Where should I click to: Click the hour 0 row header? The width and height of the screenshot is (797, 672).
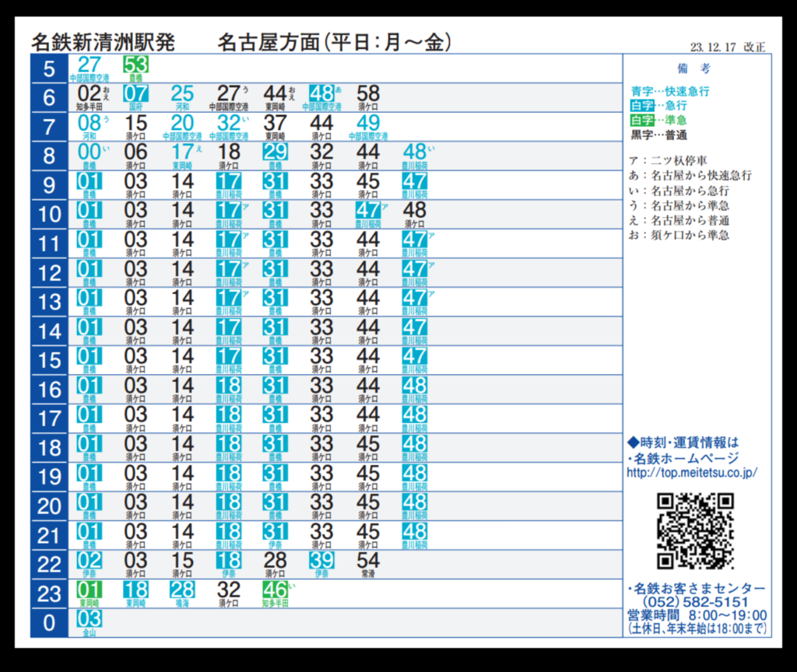pyautogui.click(x=49, y=623)
